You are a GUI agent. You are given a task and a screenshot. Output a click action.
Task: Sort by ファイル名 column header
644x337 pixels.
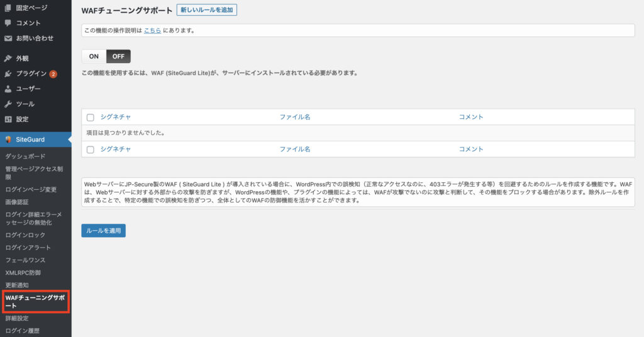point(295,117)
